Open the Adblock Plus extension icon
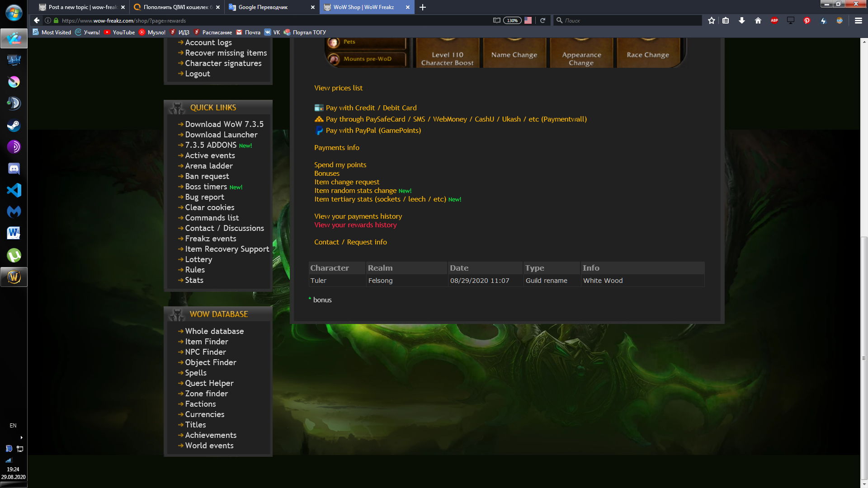Image resolution: width=868 pixels, height=488 pixels. tap(774, 20)
